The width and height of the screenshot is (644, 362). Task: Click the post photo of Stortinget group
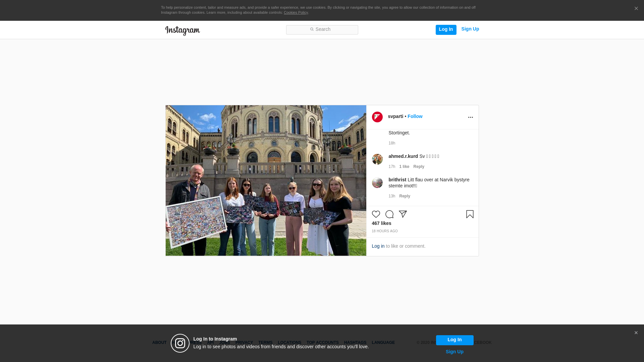pos(266,181)
